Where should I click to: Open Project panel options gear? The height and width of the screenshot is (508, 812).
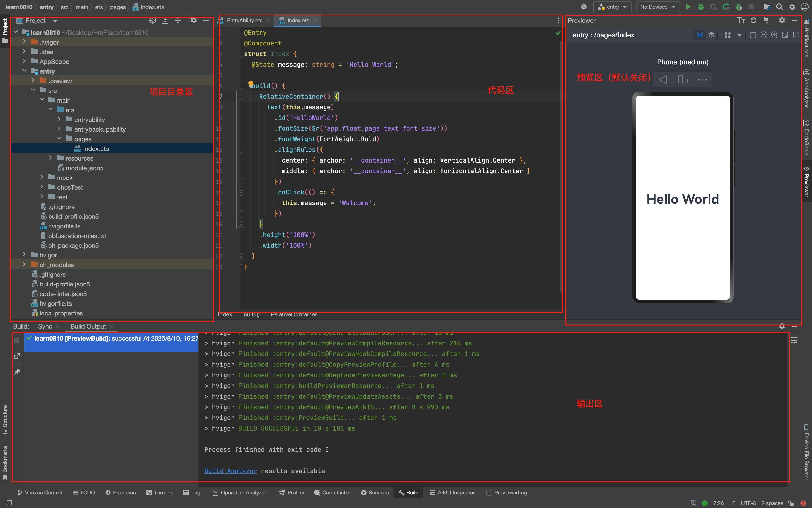click(x=194, y=21)
